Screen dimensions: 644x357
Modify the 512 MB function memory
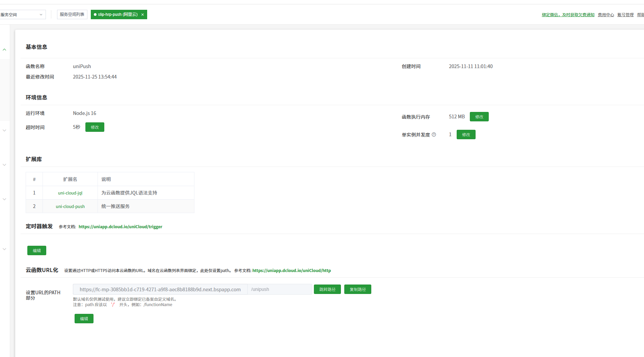tap(479, 117)
